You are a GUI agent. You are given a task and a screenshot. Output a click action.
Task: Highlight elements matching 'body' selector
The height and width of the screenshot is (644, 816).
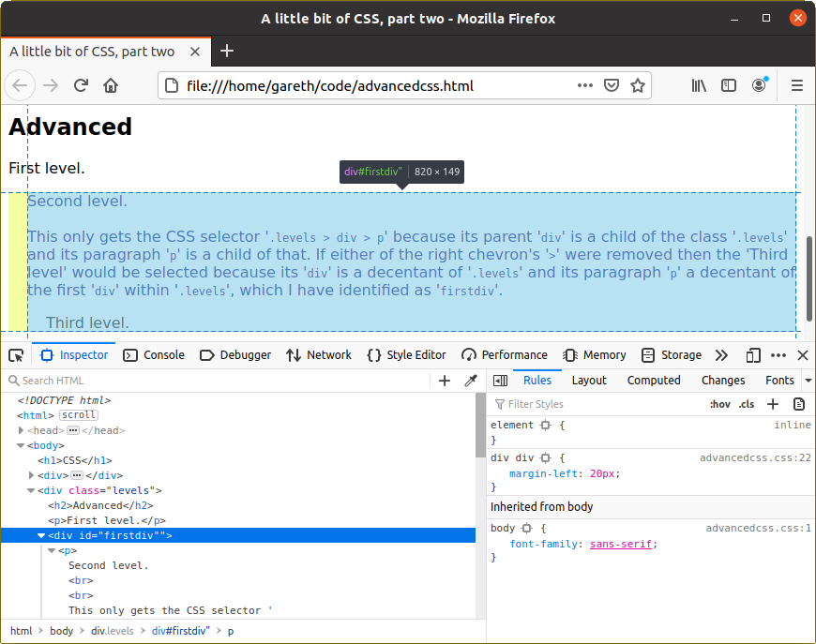[527, 528]
